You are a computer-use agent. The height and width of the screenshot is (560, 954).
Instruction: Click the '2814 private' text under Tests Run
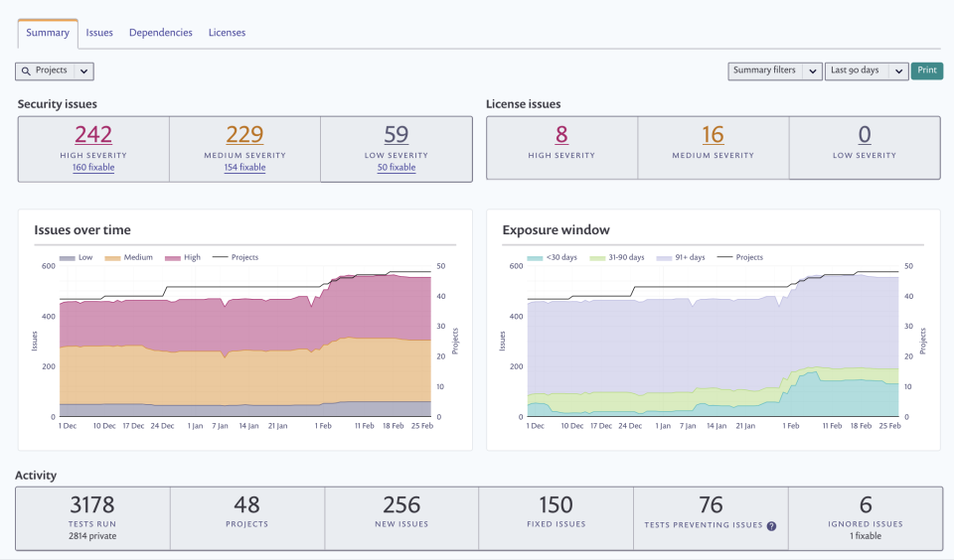[92, 536]
